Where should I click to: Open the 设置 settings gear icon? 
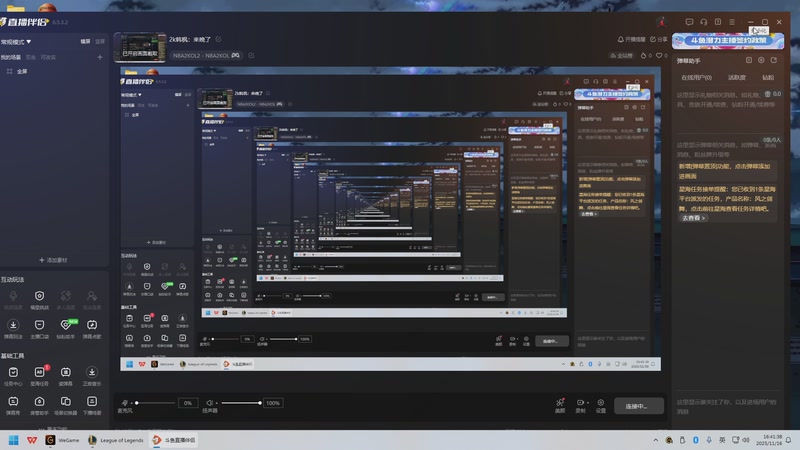coord(601,403)
